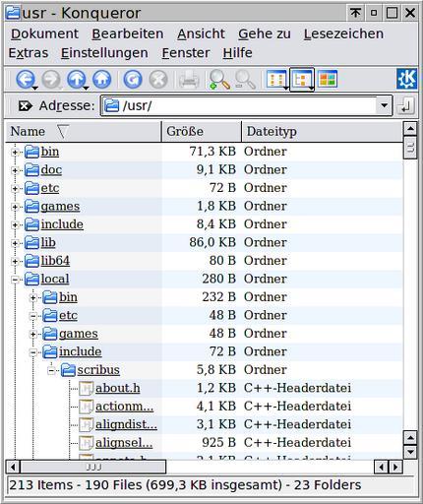Click the about.h header file icon

point(87,388)
